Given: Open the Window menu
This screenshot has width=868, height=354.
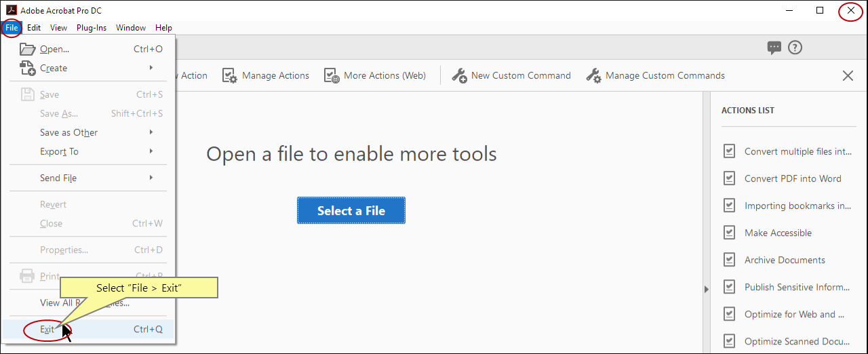Looking at the screenshot, I should click(130, 28).
